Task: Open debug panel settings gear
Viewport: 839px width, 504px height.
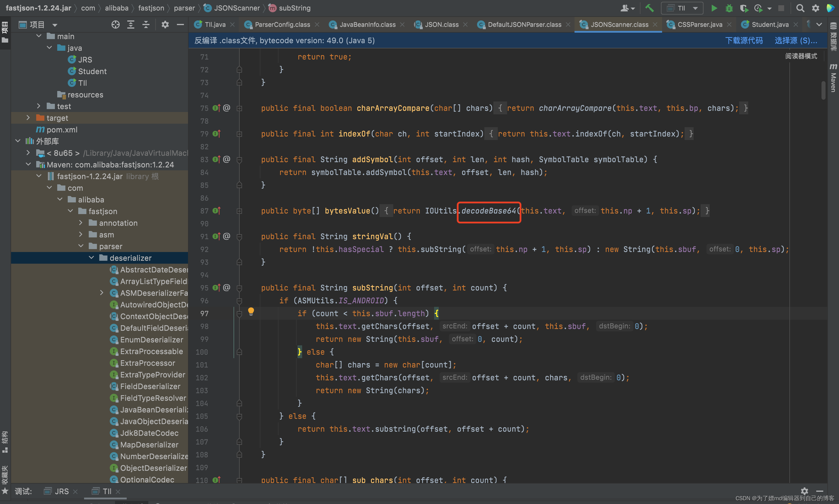Action: (804, 491)
